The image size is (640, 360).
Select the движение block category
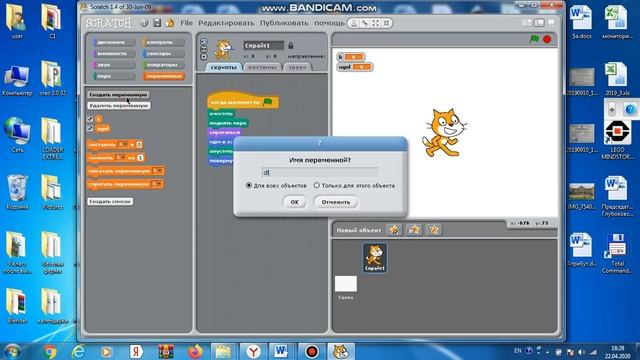(x=114, y=42)
